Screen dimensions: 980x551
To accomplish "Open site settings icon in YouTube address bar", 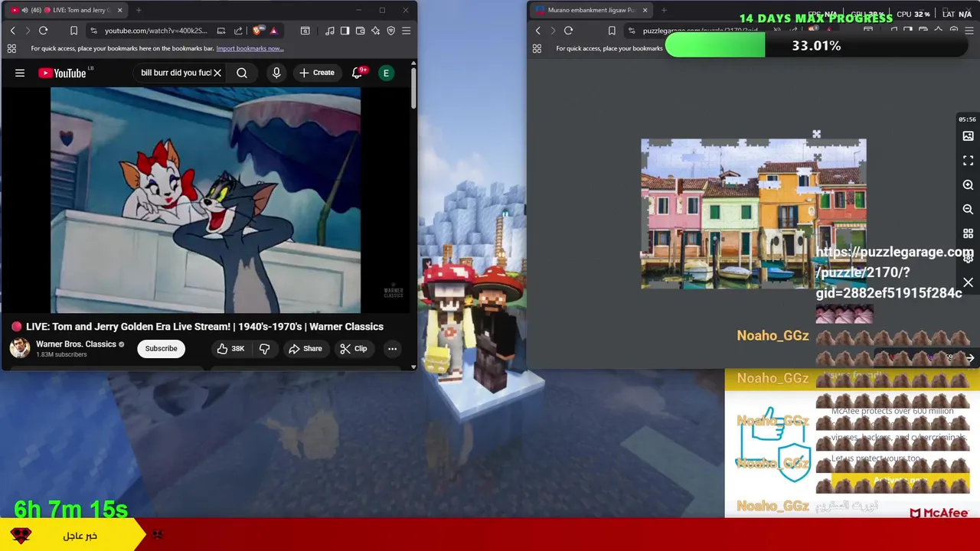I will point(93,31).
